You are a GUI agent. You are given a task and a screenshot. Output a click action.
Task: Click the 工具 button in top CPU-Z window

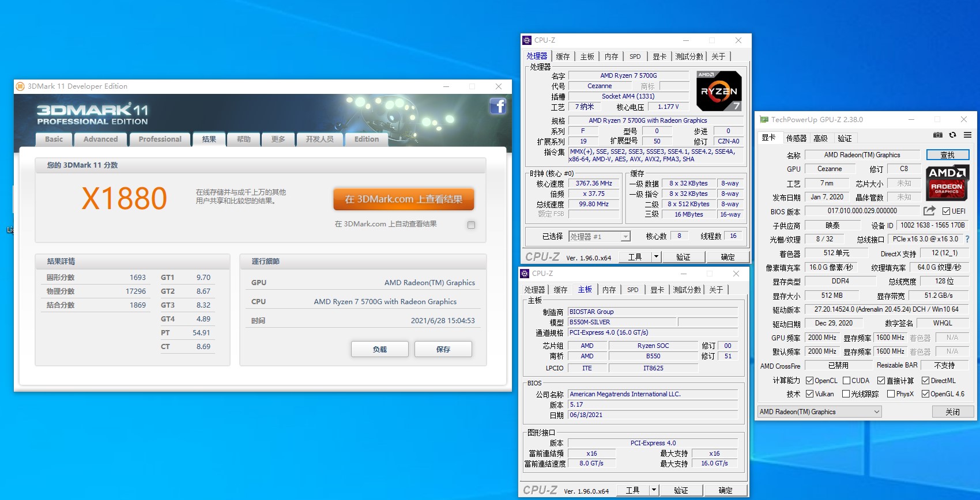click(635, 257)
